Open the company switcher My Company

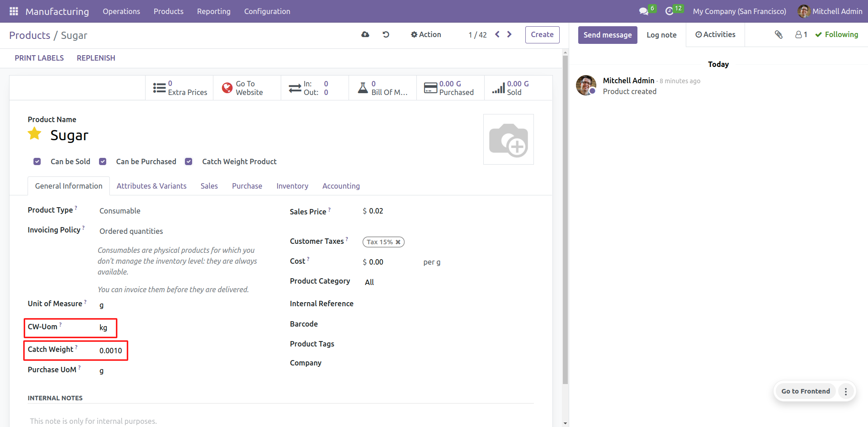coord(739,11)
